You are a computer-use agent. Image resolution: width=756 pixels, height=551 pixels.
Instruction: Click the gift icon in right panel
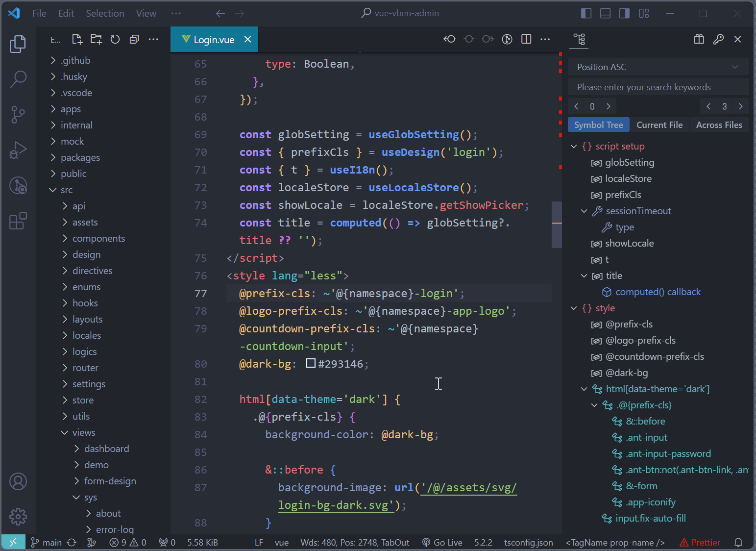point(699,39)
